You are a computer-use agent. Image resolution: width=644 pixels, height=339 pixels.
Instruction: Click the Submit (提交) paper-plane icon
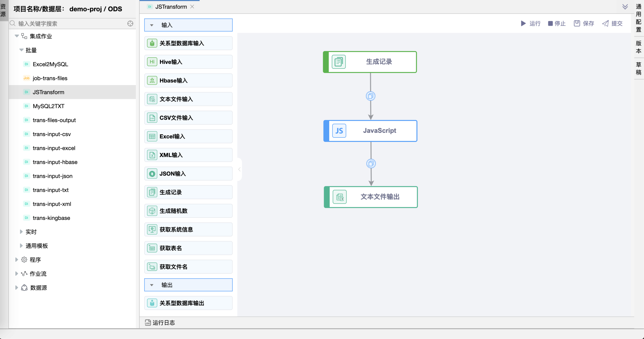(605, 23)
